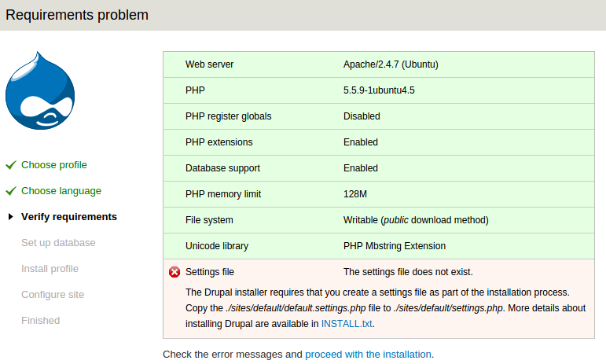Click the arrow marker beside Verify requirements
The width and height of the screenshot is (606, 364).
[11, 217]
